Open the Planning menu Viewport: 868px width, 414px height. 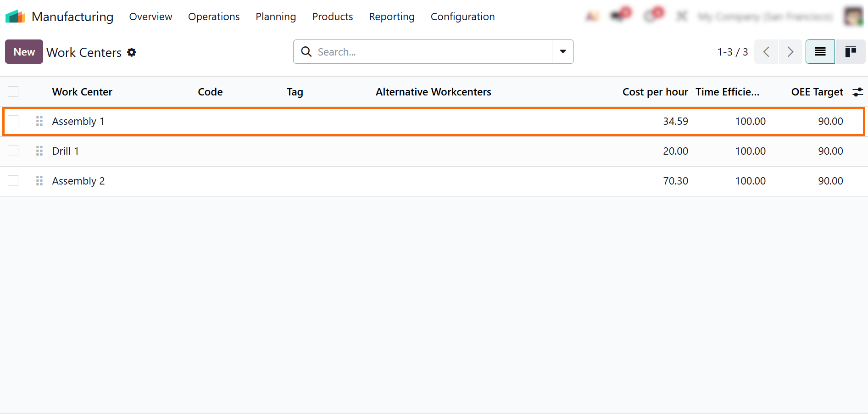[276, 17]
